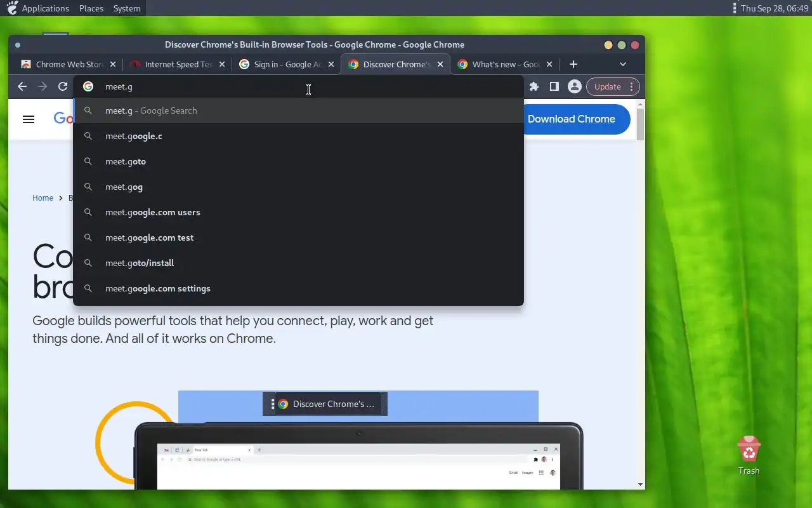Click the address bar containing meet.g
812x508 pixels.
tap(298, 86)
